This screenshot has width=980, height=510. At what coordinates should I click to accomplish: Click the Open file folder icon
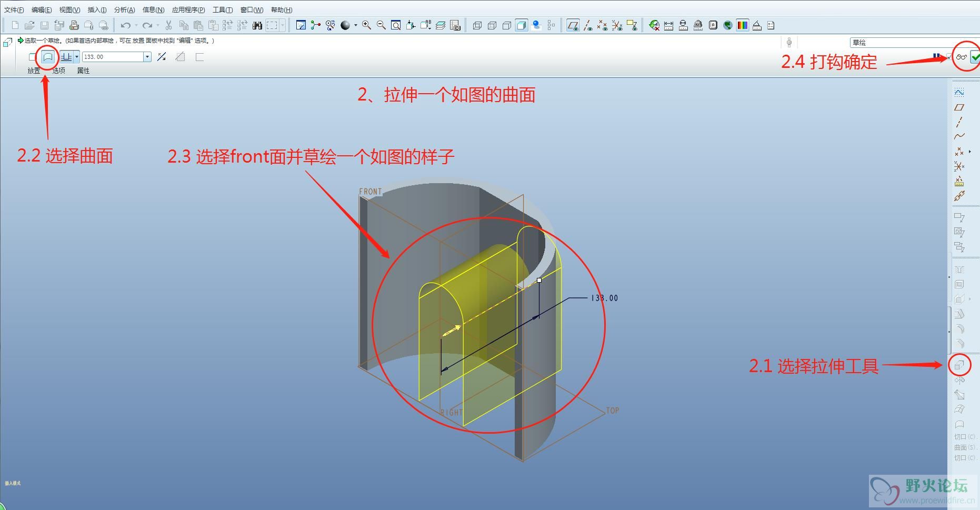(29, 25)
